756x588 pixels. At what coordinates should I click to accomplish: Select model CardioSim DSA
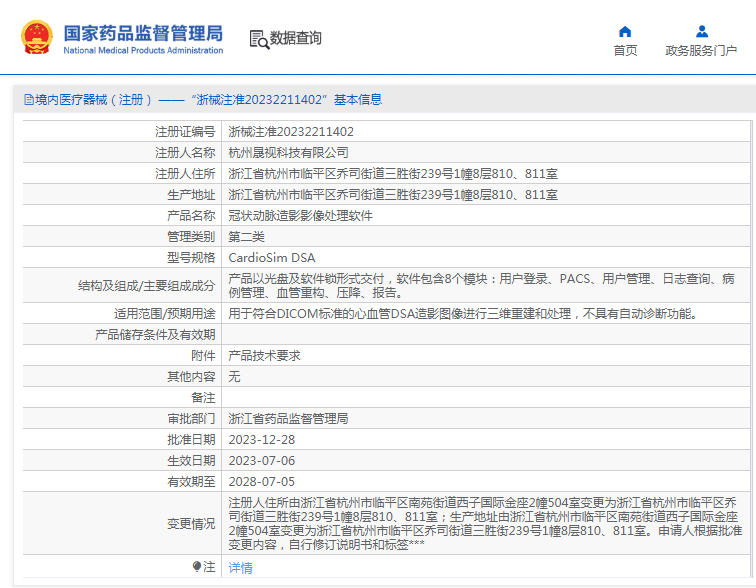[272, 258]
